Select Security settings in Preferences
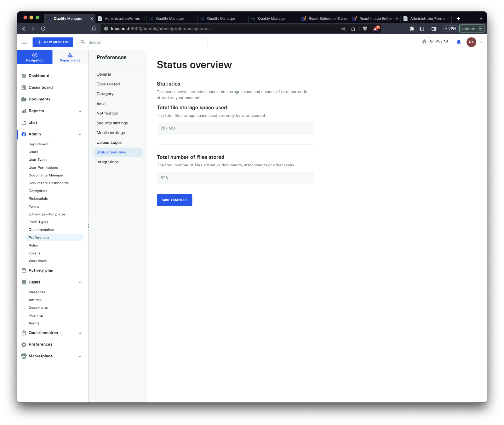The height and width of the screenshot is (425, 504). tap(112, 123)
